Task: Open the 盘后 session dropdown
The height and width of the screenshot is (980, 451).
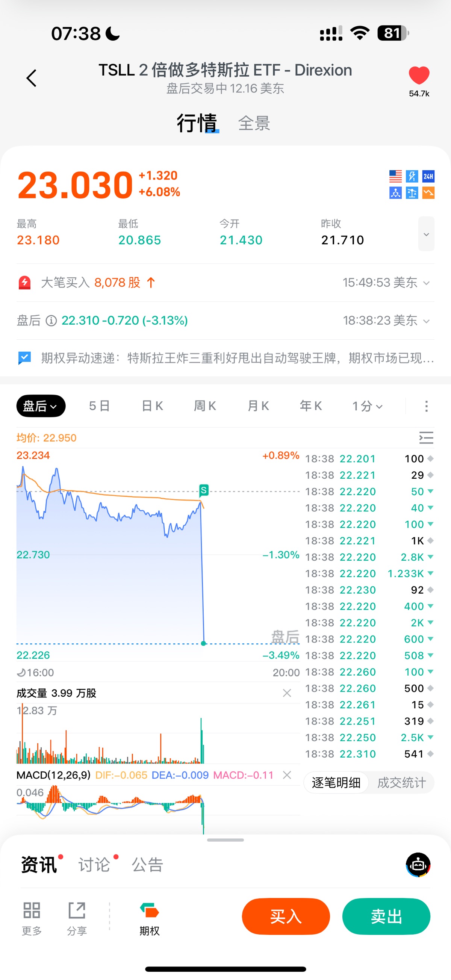Action: coord(41,406)
